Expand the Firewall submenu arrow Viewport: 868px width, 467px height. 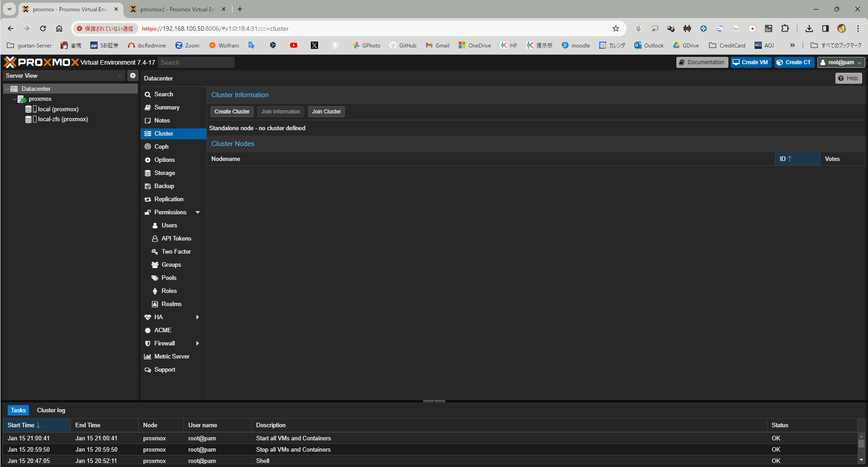[197, 344]
